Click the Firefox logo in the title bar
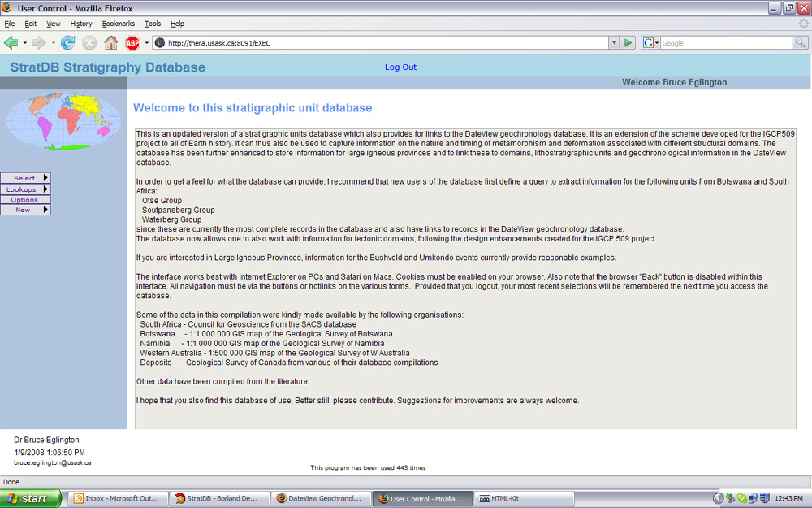 tap(6, 8)
